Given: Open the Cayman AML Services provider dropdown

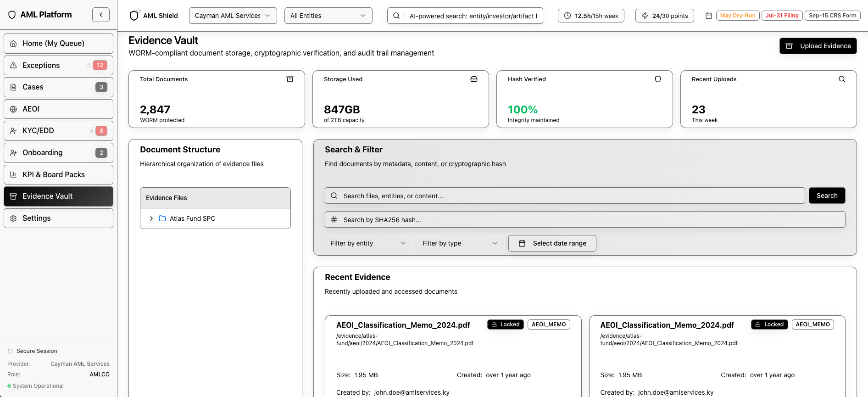Looking at the screenshot, I should 233,16.
